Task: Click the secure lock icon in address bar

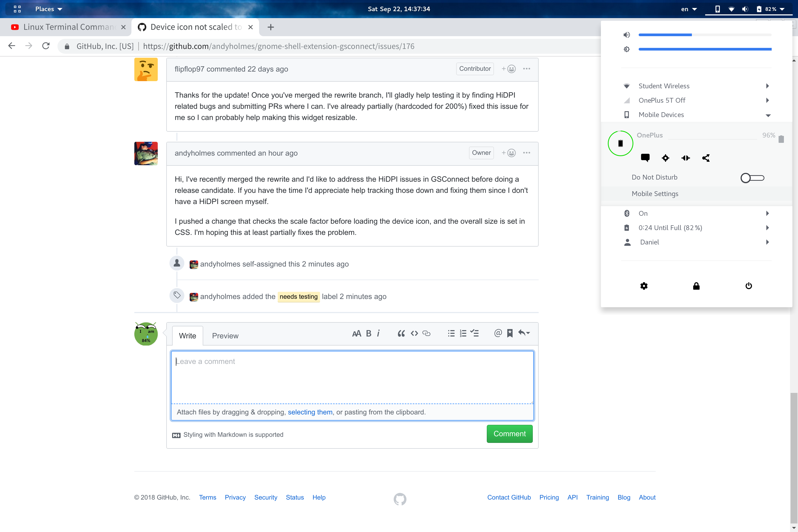Action: (67, 47)
